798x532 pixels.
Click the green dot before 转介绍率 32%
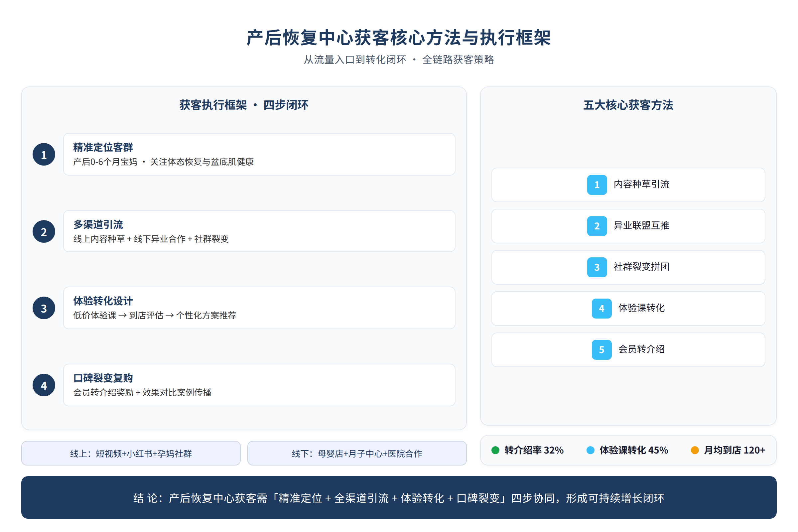(495, 450)
